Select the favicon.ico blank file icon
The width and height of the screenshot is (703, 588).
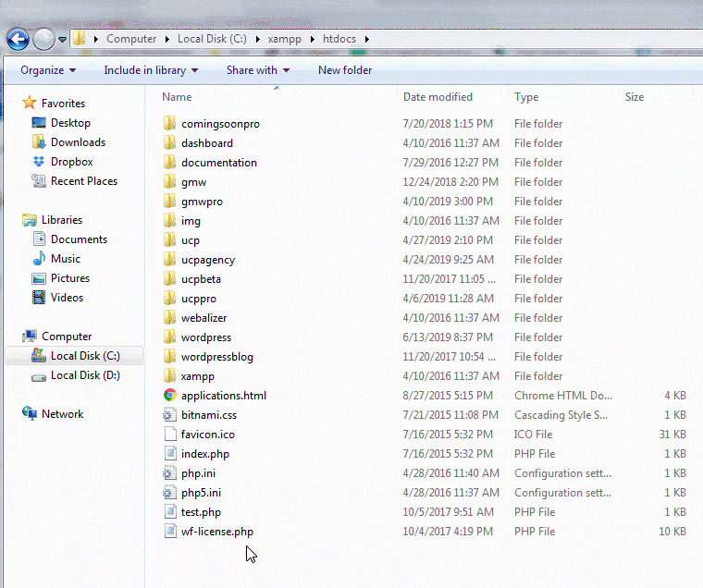click(x=170, y=434)
